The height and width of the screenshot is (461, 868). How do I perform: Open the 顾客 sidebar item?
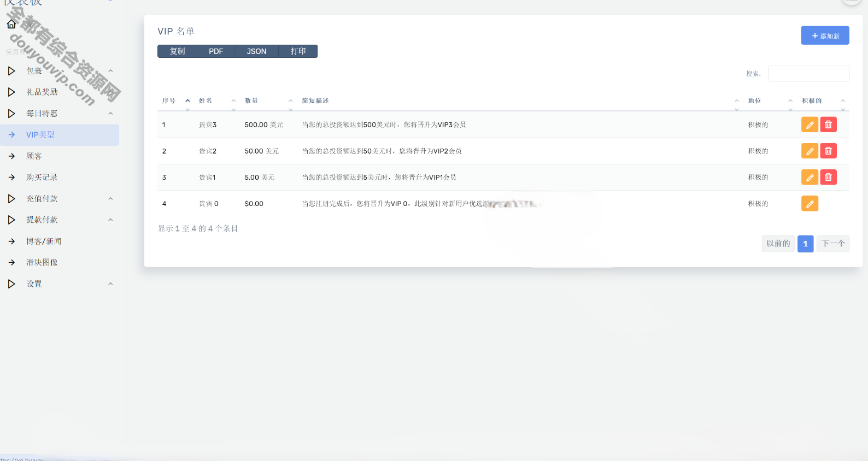(60, 156)
